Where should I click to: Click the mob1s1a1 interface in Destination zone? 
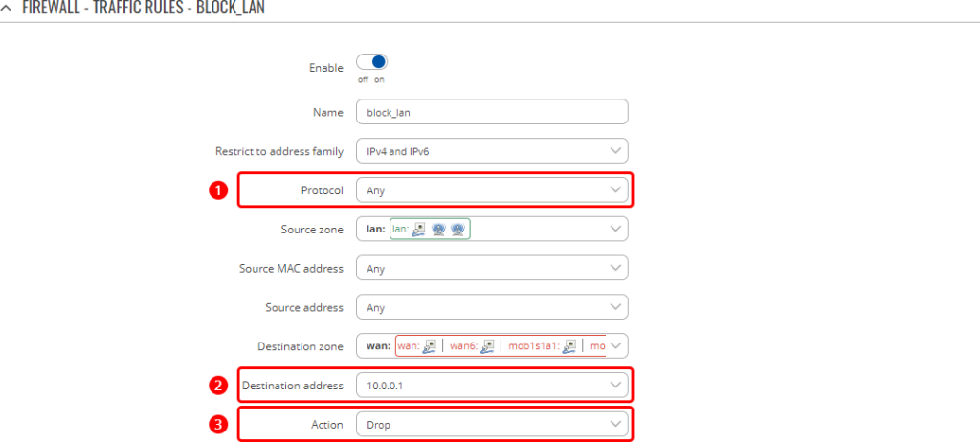point(542,346)
